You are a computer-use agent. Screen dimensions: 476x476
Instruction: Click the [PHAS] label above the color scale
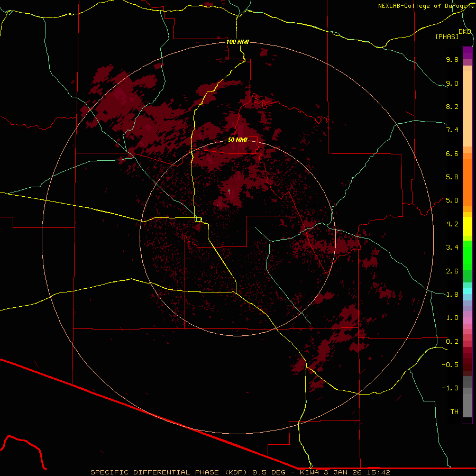tap(447, 37)
